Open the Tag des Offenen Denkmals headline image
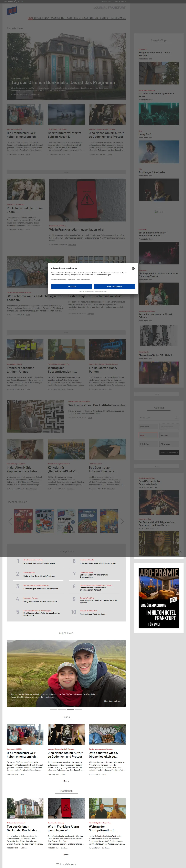Screen dimensions: 186x868 [66, 66]
